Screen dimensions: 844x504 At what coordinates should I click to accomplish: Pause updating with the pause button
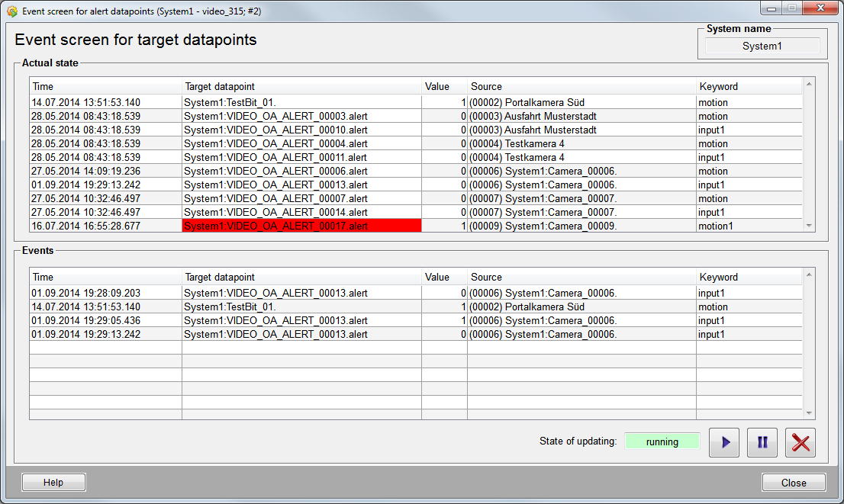click(762, 442)
